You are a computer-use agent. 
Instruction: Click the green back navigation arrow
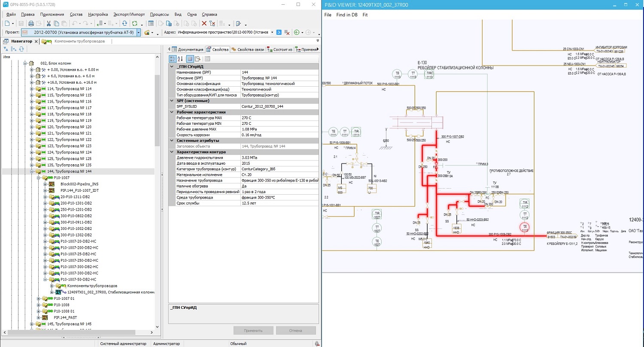[x=296, y=33]
